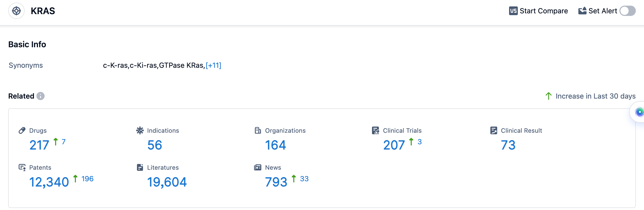Open the floating assistant swirl button
Image resolution: width=644 pixels, height=210 pixels.
[x=639, y=112]
